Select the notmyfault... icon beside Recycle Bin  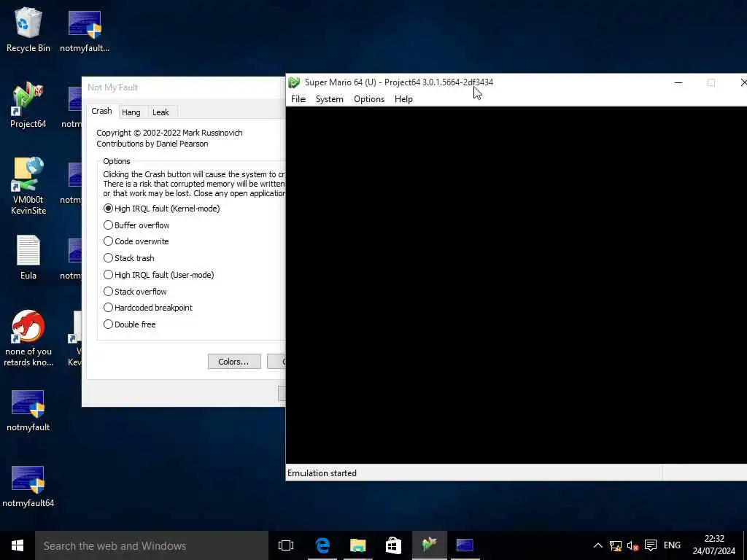click(x=85, y=31)
